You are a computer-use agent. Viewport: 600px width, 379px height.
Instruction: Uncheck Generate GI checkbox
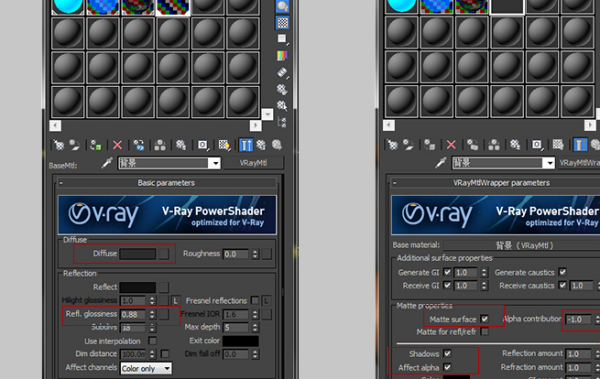447,272
